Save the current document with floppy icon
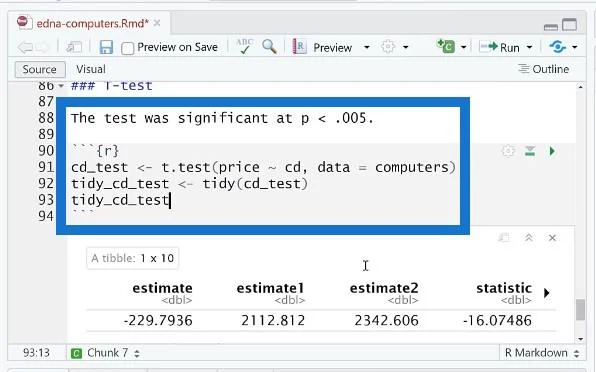The height and width of the screenshot is (372, 596). 106,47
